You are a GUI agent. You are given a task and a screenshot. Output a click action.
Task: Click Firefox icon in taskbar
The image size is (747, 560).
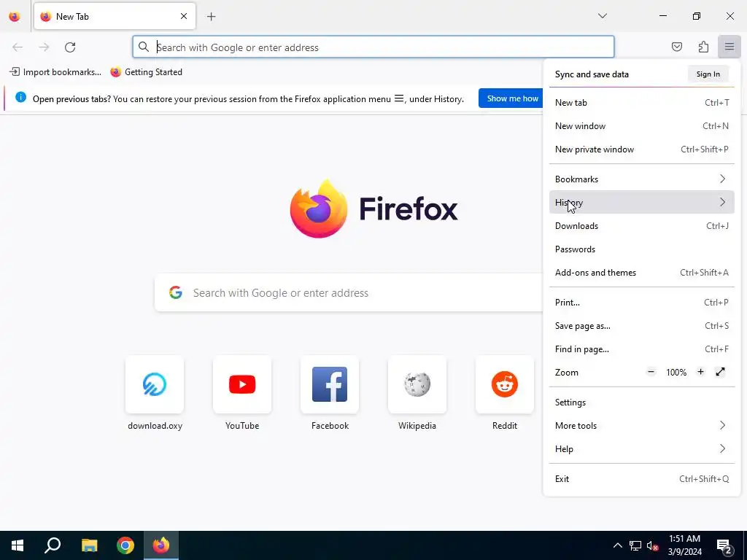pyautogui.click(x=161, y=545)
